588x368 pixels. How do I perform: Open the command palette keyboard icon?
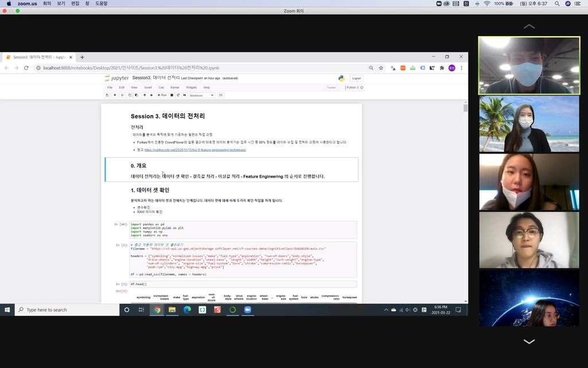click(221, 95)
